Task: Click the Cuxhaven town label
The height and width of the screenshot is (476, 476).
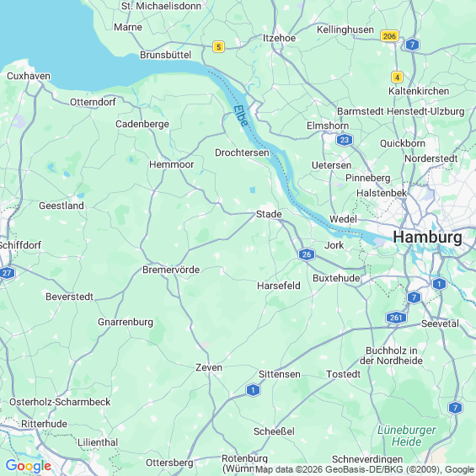Action: pos(29,76)
